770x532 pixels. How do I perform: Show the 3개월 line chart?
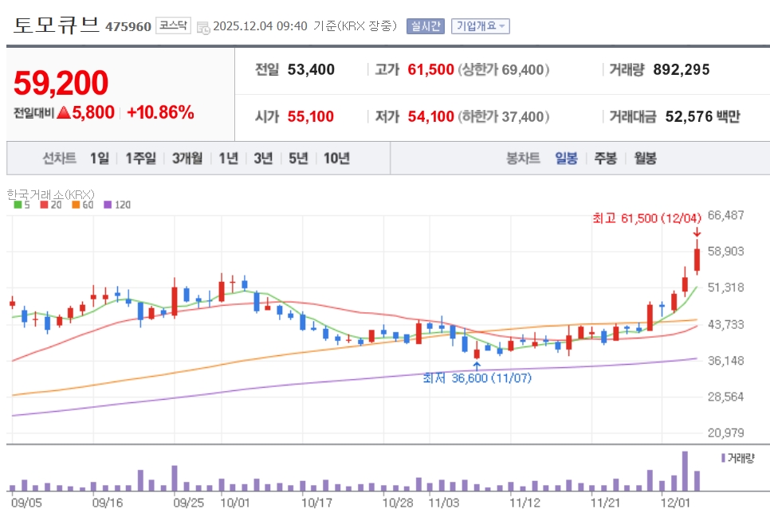[187, 158]
